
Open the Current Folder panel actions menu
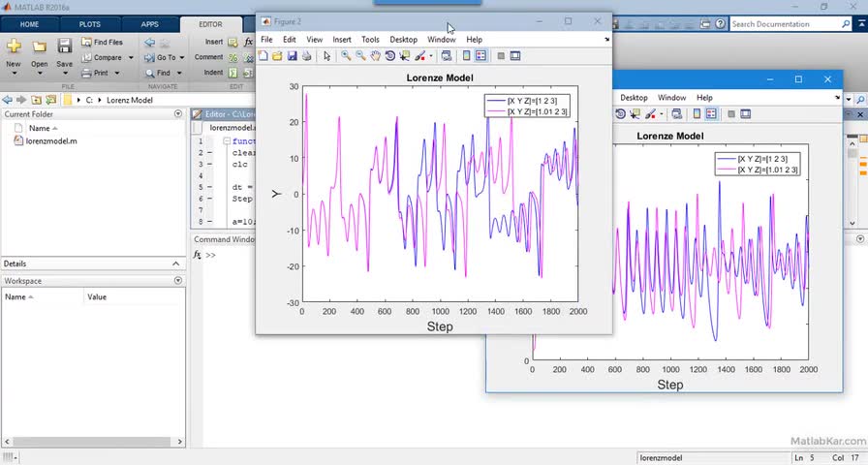tap(177, 114)
